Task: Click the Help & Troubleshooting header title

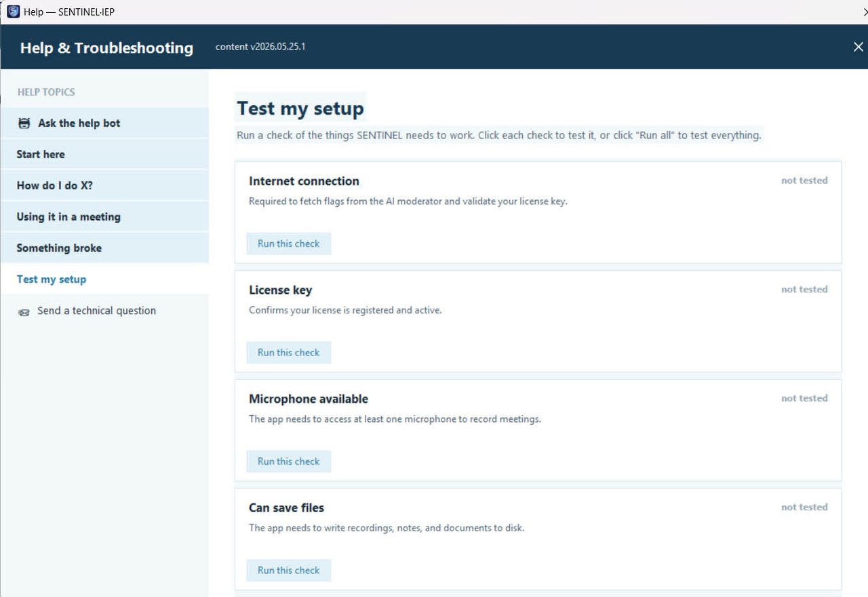Action: click(x=106, y=47)
